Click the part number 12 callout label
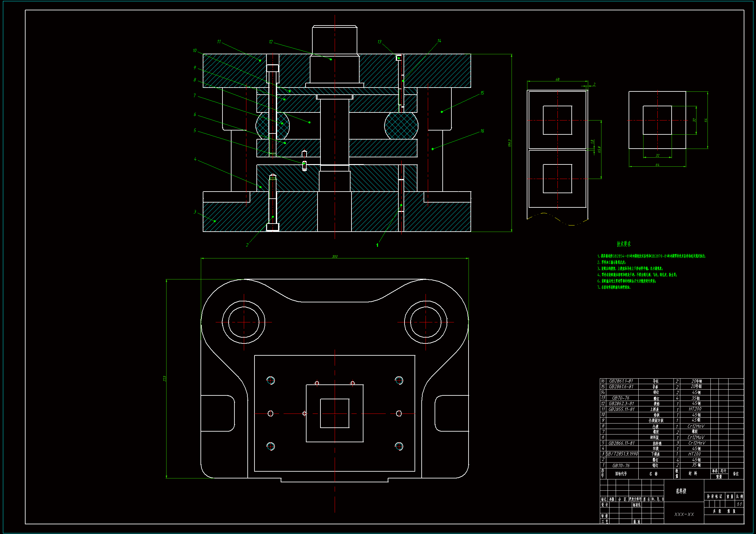Image resolution: width=756 pixels, height=534 pixels. point(271,42)
